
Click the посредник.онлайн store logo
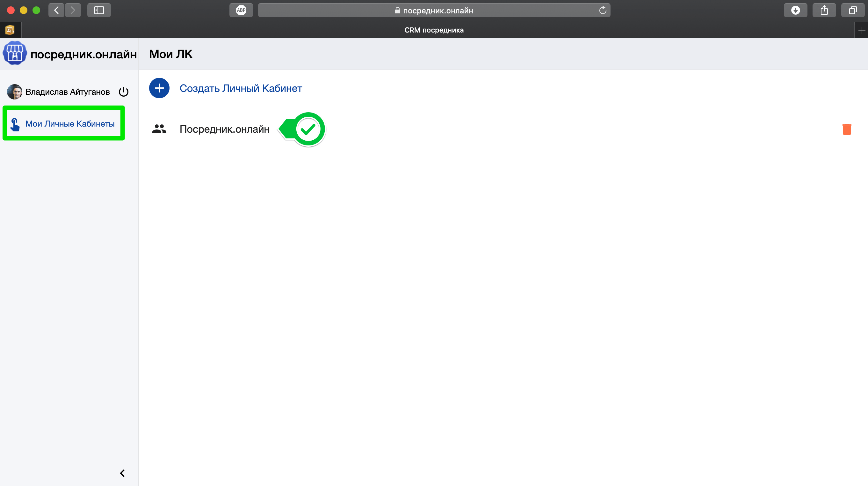pos(14,53)
